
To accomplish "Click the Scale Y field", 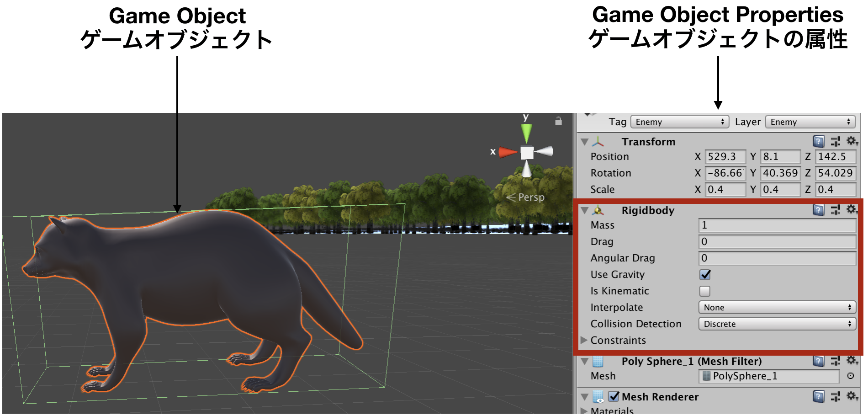I will [x=780, y=189].
